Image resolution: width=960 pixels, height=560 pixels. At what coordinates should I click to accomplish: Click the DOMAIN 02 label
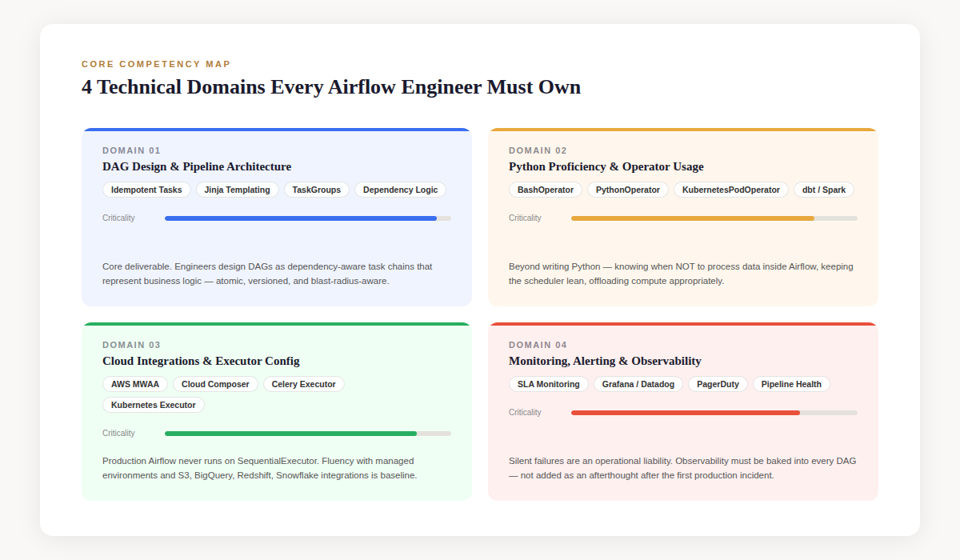pos(538,150)
